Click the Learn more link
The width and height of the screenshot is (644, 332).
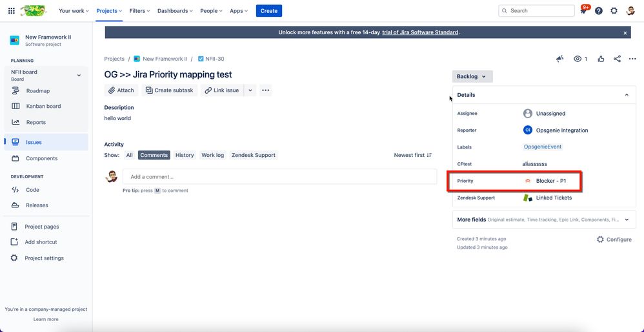(46, 319)
